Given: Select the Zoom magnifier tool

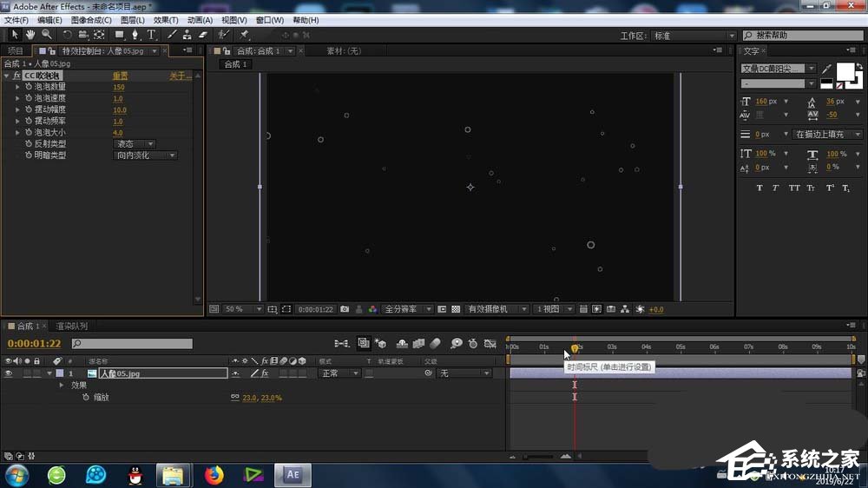Looking at the screenshot, I should tap(46, 35).
